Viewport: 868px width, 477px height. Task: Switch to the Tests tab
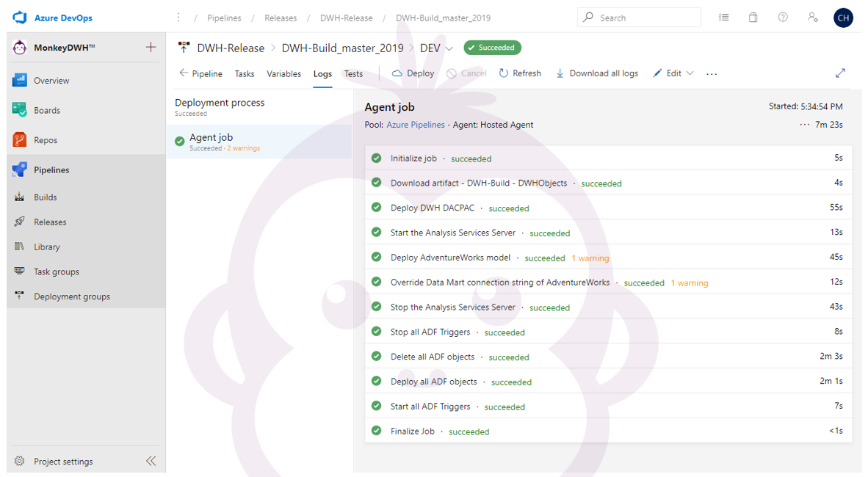coord(354,73)
